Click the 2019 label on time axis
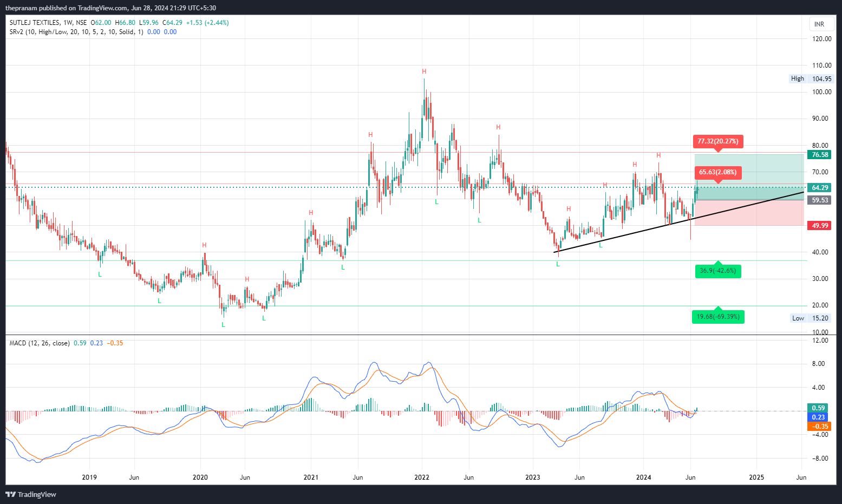 pyautogui.click(x=89, y=477)
